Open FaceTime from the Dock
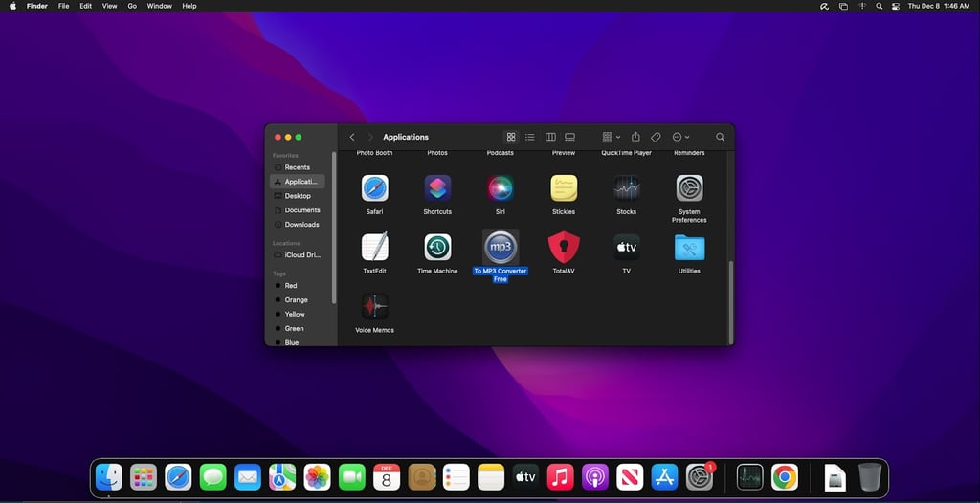This screenshot has width=980, height=503. [x=352, y=478]
